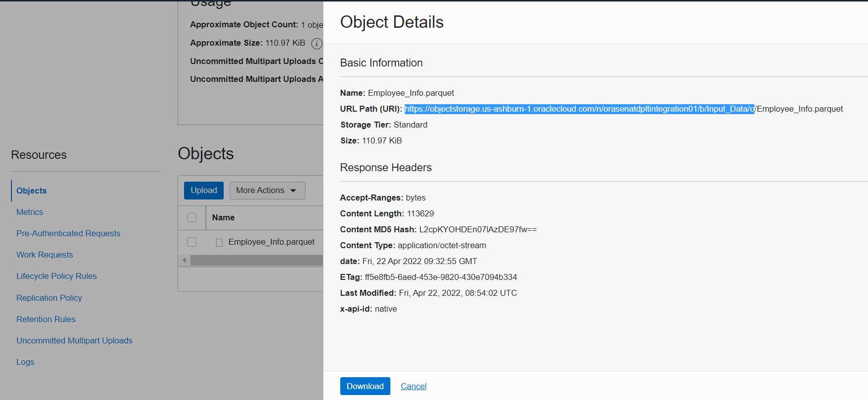Open the Logs resource link
Screen dimensions: 868x400
(x=25, y=362)
